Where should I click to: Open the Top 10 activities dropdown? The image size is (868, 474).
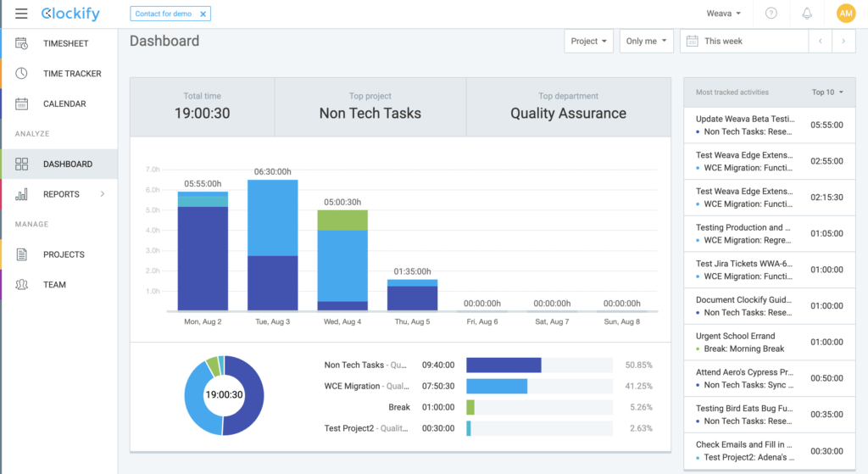pos(827,92)
